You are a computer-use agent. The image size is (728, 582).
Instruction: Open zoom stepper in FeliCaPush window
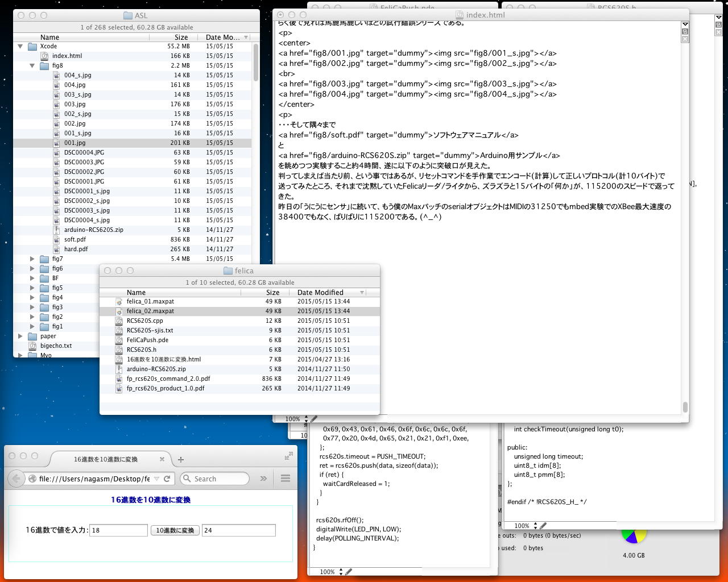[x=341, y=572]
